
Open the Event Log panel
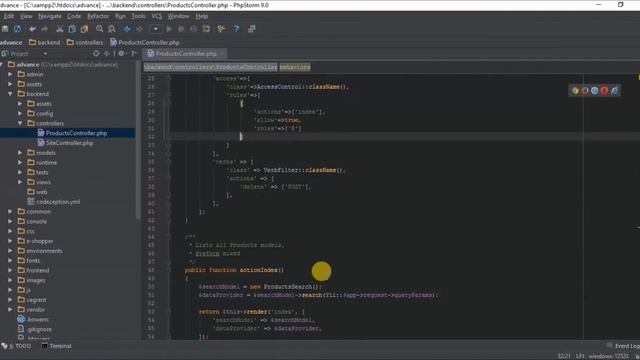pyautogui.click(x=623, y=346)
